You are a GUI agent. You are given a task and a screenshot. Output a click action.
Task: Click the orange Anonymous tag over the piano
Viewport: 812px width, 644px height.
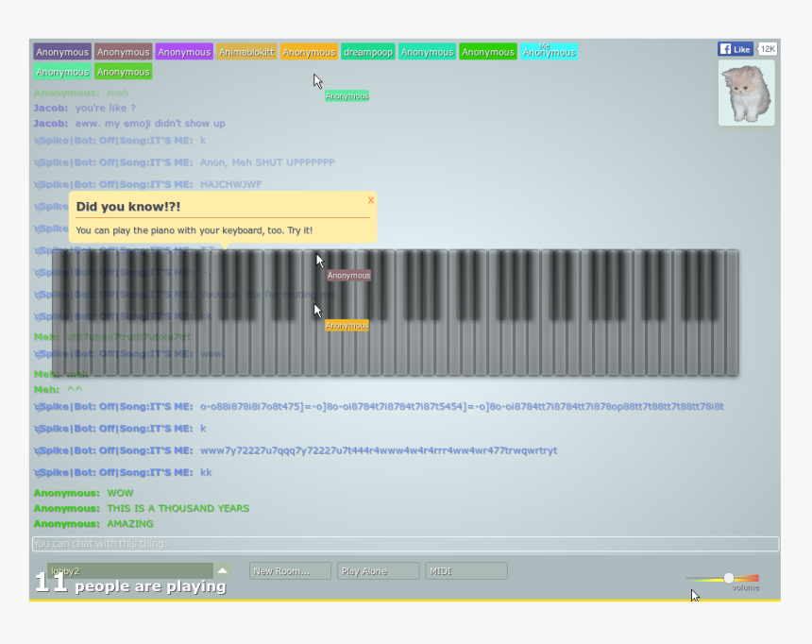click(347, 324)
